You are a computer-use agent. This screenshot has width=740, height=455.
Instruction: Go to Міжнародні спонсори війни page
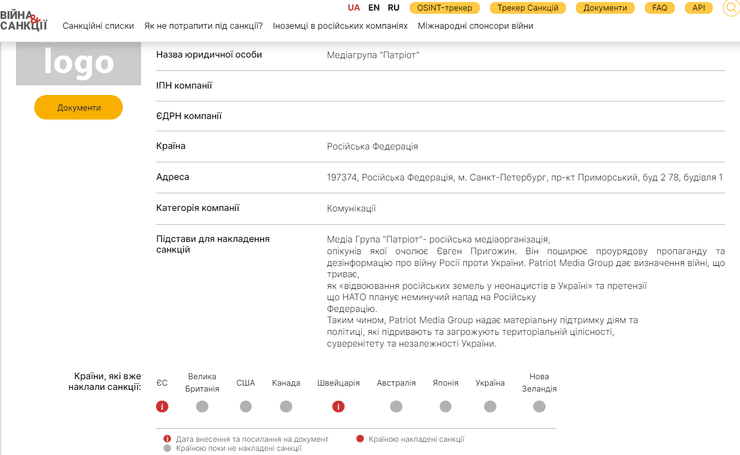[x=475, y=26]
